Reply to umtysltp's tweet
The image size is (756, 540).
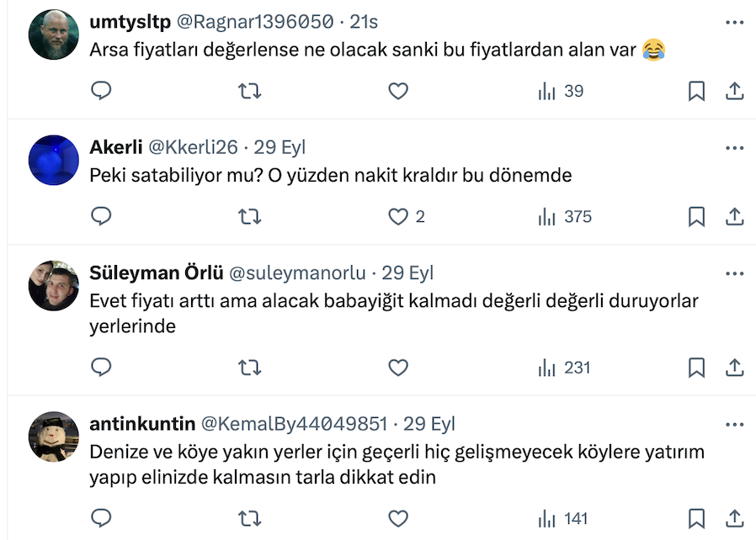tap(101, 91)
